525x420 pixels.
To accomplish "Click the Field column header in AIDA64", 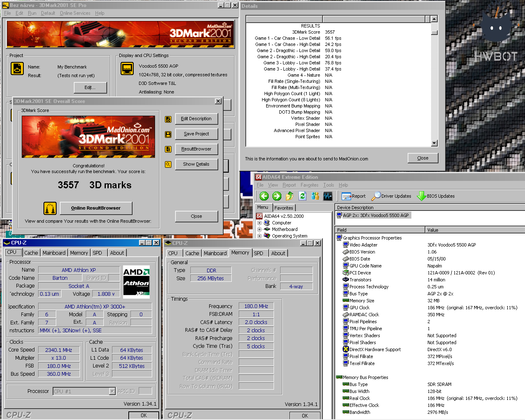I will (380, 230).
